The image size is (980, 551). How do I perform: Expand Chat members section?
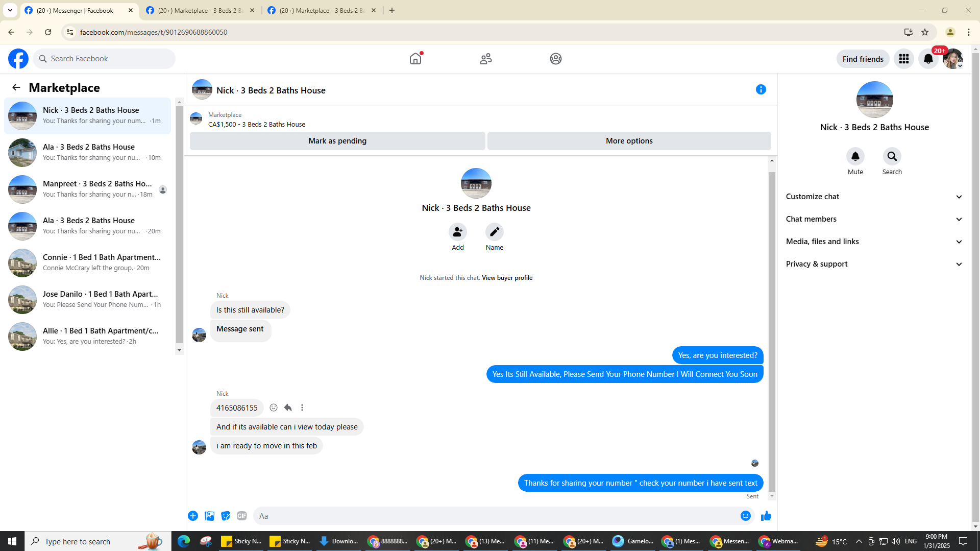875,219
